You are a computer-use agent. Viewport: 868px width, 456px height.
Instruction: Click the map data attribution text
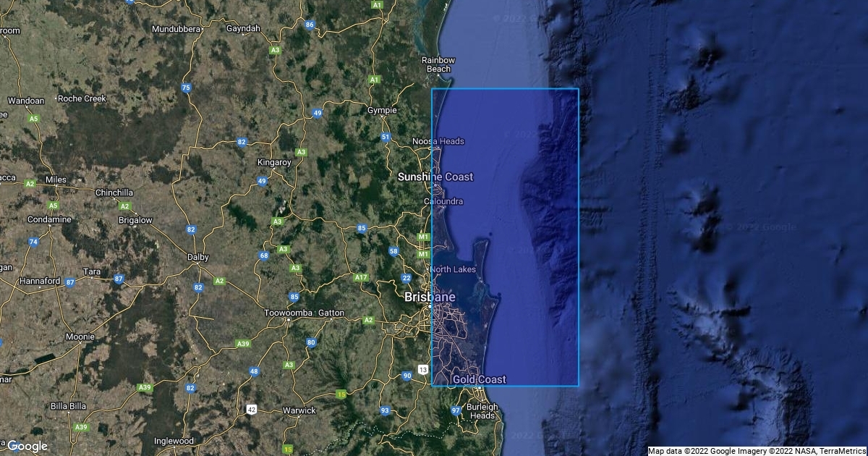757,451
